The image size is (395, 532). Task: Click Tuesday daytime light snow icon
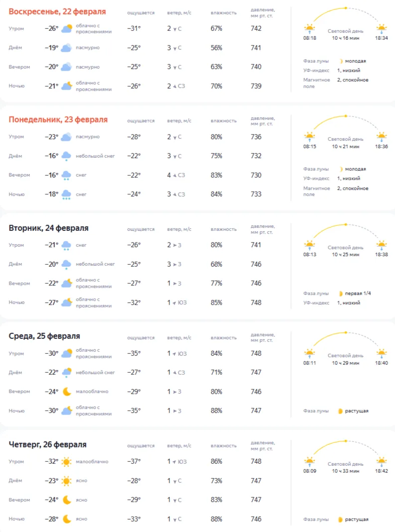(67, 264)
